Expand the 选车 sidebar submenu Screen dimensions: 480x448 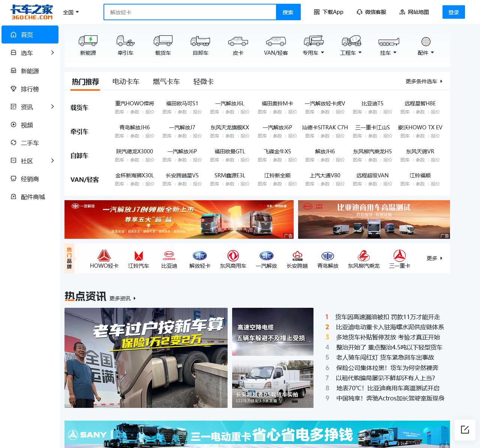point(52,53)
